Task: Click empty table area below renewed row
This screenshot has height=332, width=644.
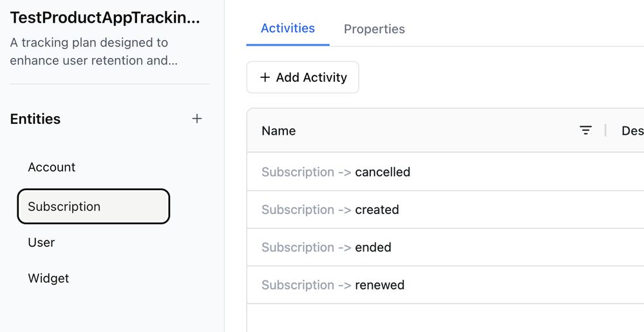Action: pyautogui.click(x=445, y=318)
